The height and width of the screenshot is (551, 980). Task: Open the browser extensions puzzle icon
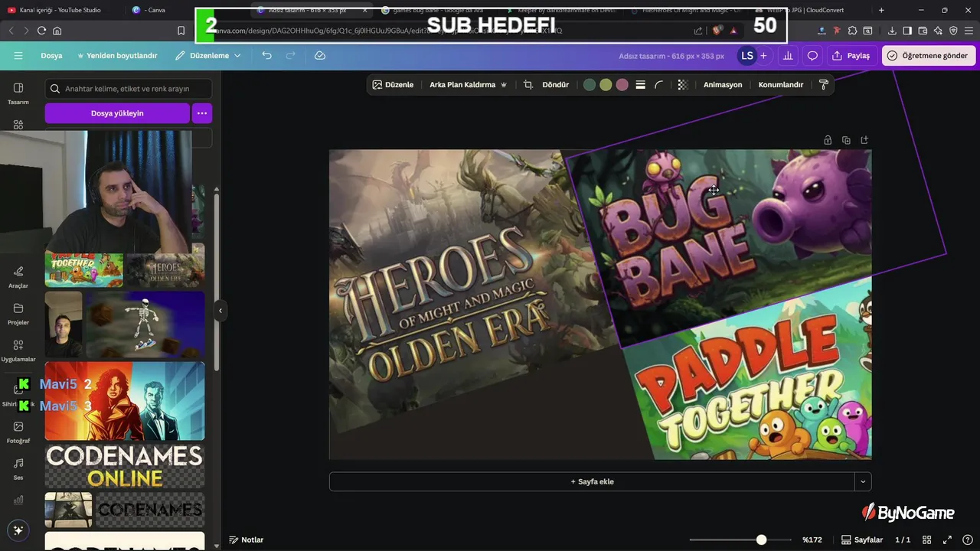point(852,31)
